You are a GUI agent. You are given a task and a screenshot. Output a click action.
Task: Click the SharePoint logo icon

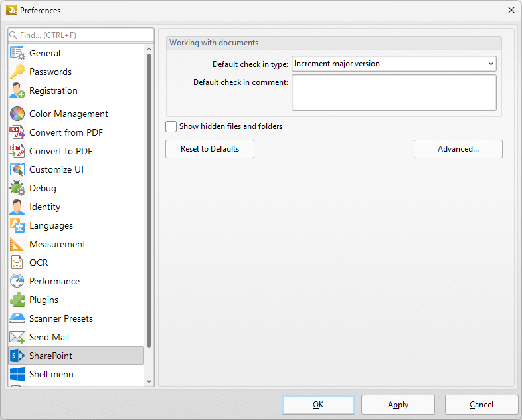pyautogui.click(x=17, y=356)
